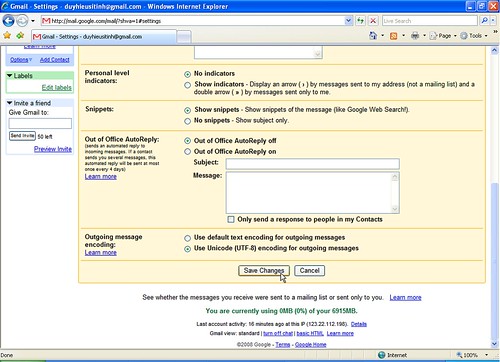Switch to basic HTML view link
Viewport: 500px width, 362px height.
coord(310,333)
